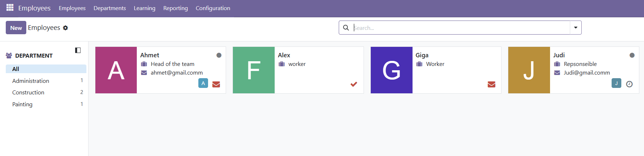Viewport: 644px width, 156px height.
Task: Click Judi's gray presence status dot
Action: pyautogui.click(x=632, y=55)
